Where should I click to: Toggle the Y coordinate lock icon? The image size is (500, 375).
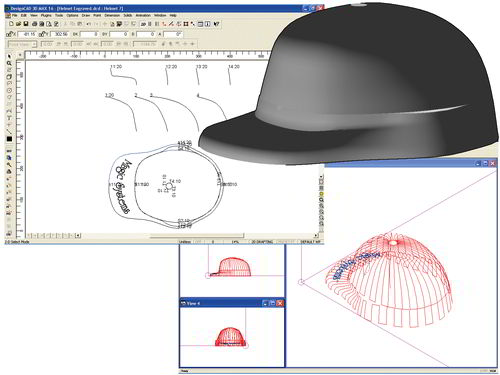[x=42, y=34]
